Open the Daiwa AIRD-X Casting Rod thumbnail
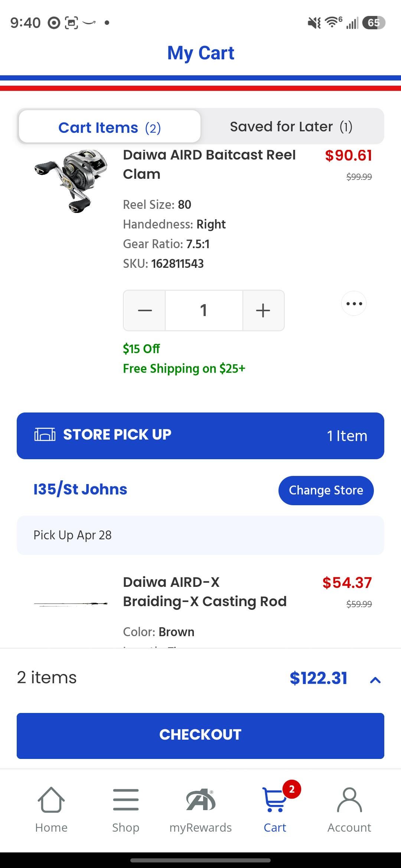This screenshot has height=868, width=401. pos(71,604)
